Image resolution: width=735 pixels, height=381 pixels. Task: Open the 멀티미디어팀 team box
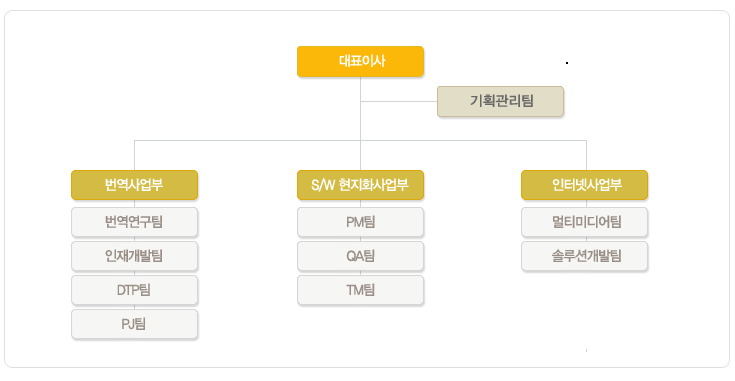point(585,222)
